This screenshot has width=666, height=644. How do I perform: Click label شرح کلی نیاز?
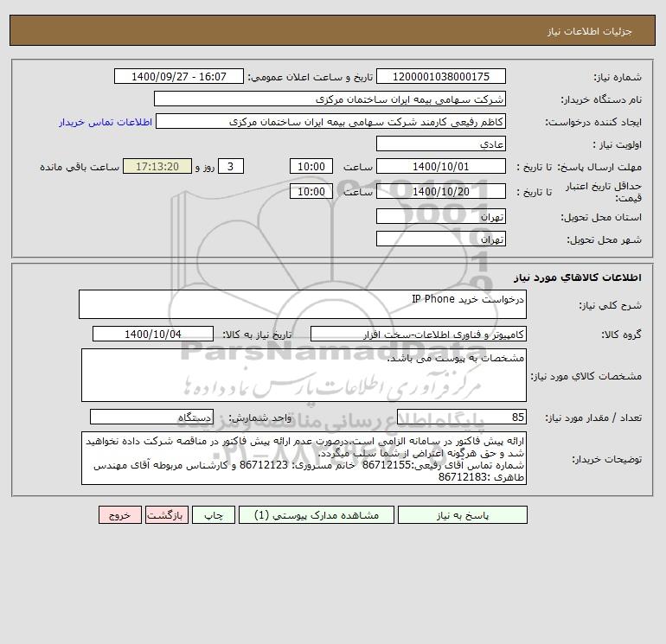[x=611, y=305]
